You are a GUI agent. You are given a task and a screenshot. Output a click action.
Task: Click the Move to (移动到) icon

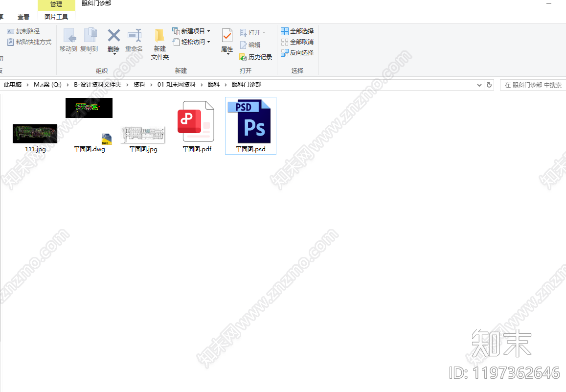pos(68,36)
